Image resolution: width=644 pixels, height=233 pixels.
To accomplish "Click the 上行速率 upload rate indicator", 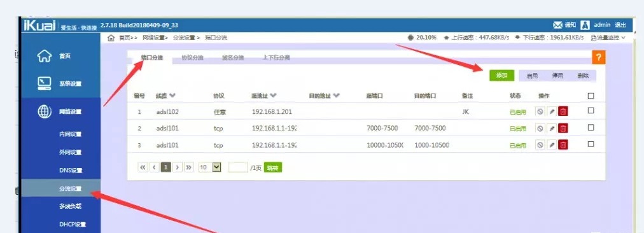I will pos(477,38).
